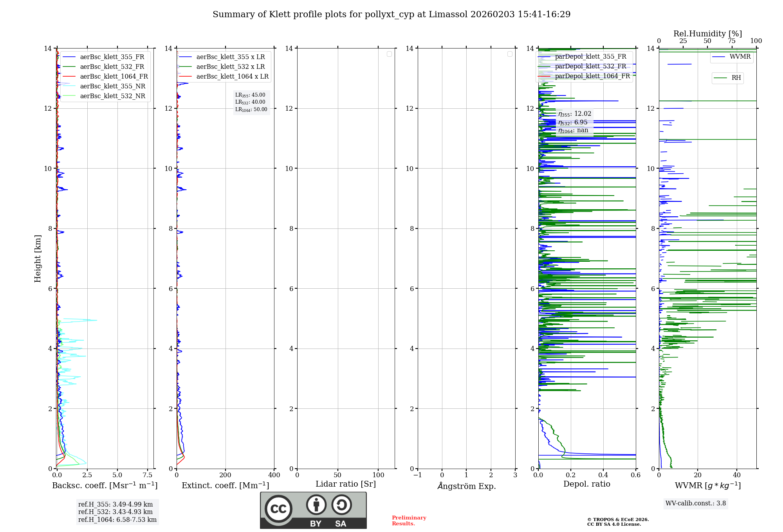Click the Creative Commons CC logo icon
Screen dimensions: 783x532
coord(278,509)
